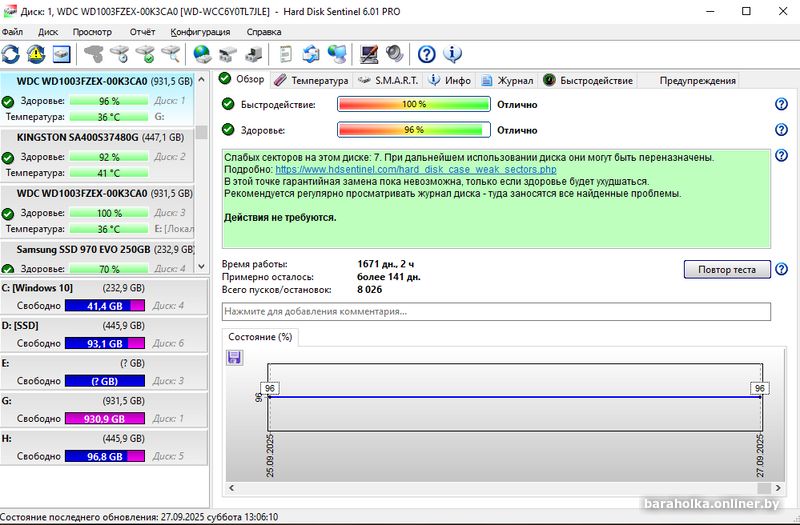Click help icon next to Быстродействие bar
The width and height of the screenshot is (800, 525).
tap(781, 104)
